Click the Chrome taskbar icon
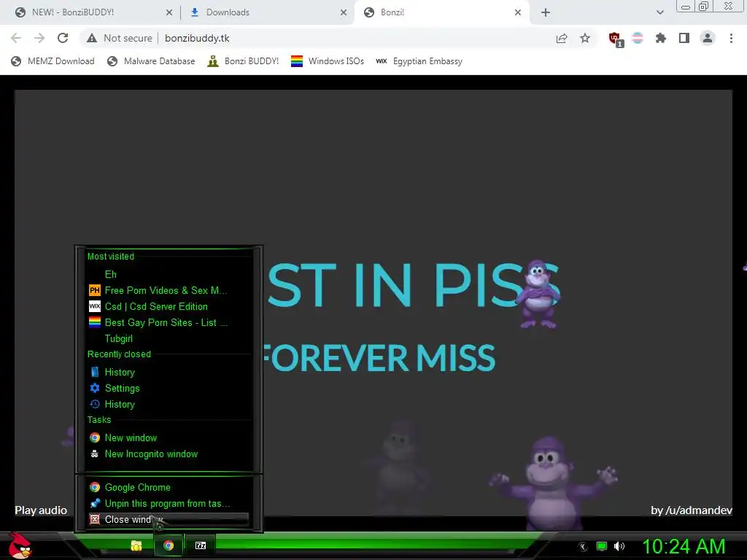The image size is (747, 560). (169, 545)
